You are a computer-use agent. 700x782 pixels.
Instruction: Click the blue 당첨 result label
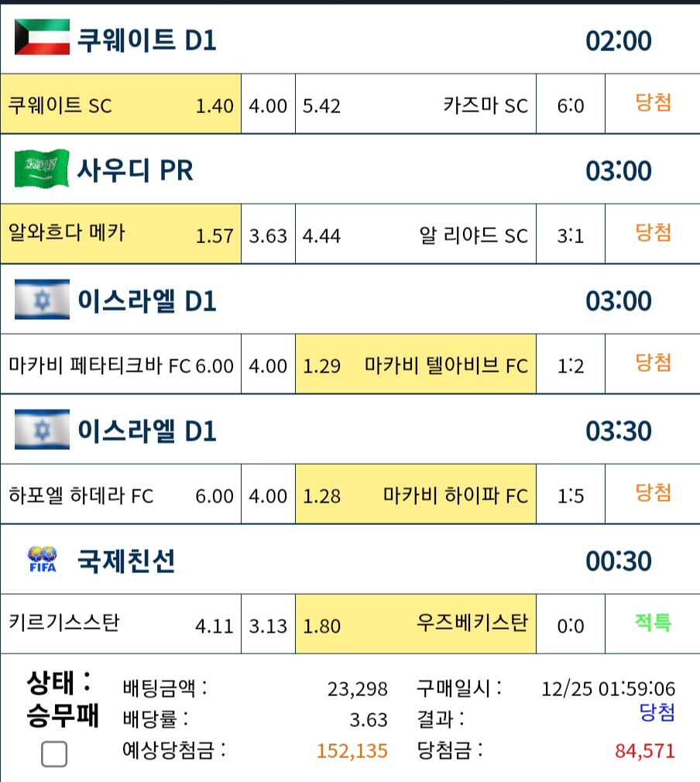(657, 712)
